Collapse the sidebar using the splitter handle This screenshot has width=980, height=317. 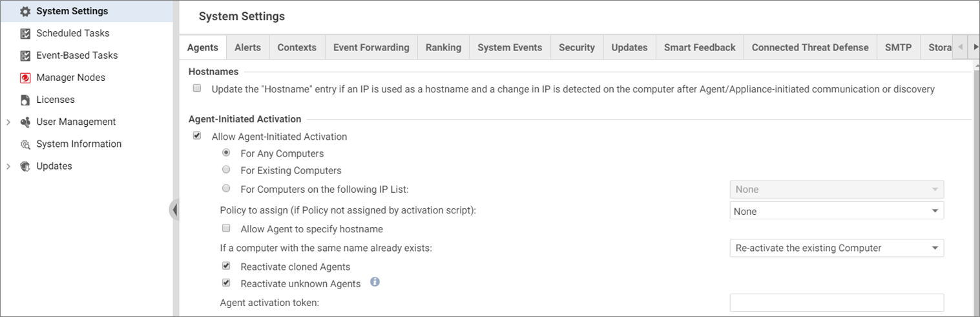[x=174, y=210]
